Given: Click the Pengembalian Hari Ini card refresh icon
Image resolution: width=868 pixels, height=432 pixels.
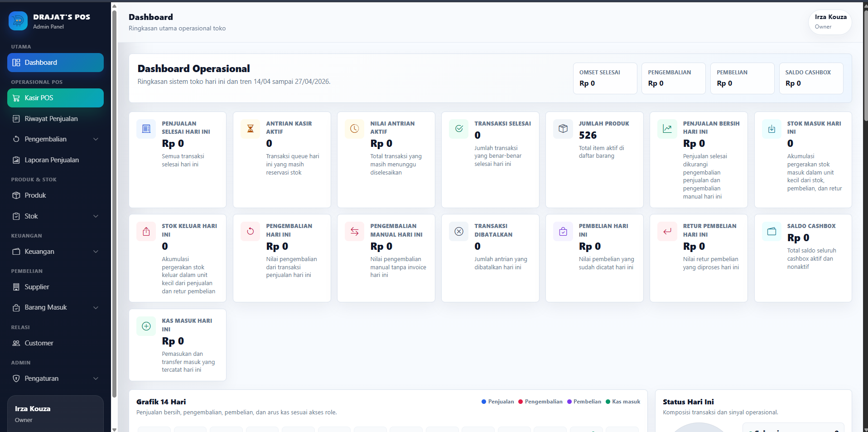Looking at the screenshot, I should (x=251, y=232).
